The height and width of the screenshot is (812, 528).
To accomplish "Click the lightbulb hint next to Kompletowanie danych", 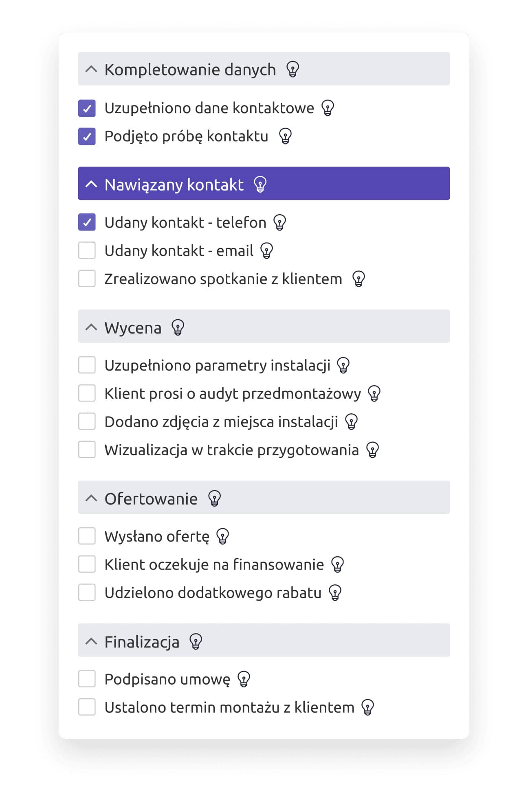I will 293,69.
